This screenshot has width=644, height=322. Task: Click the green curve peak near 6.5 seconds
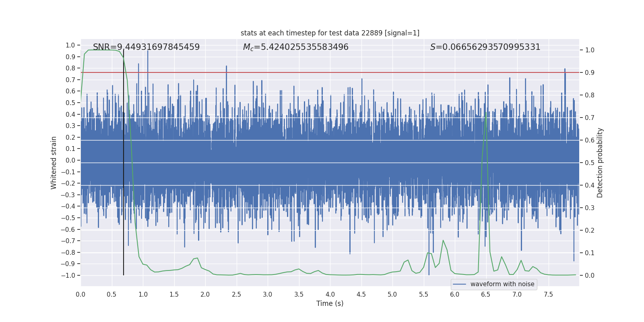coord(486,113)
